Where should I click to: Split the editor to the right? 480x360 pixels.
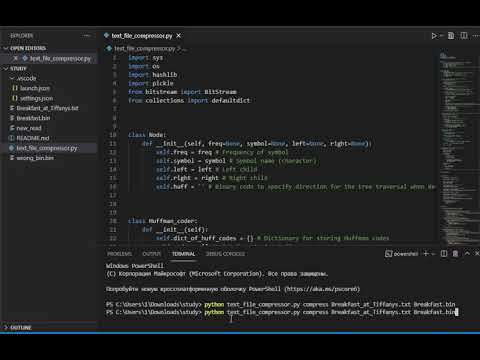(464, 36)
